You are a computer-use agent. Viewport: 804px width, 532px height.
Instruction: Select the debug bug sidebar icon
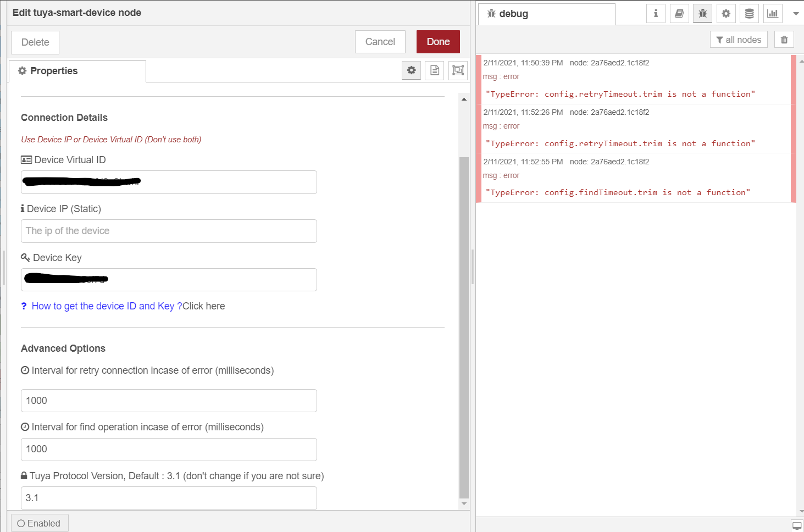tap(702, 13)
